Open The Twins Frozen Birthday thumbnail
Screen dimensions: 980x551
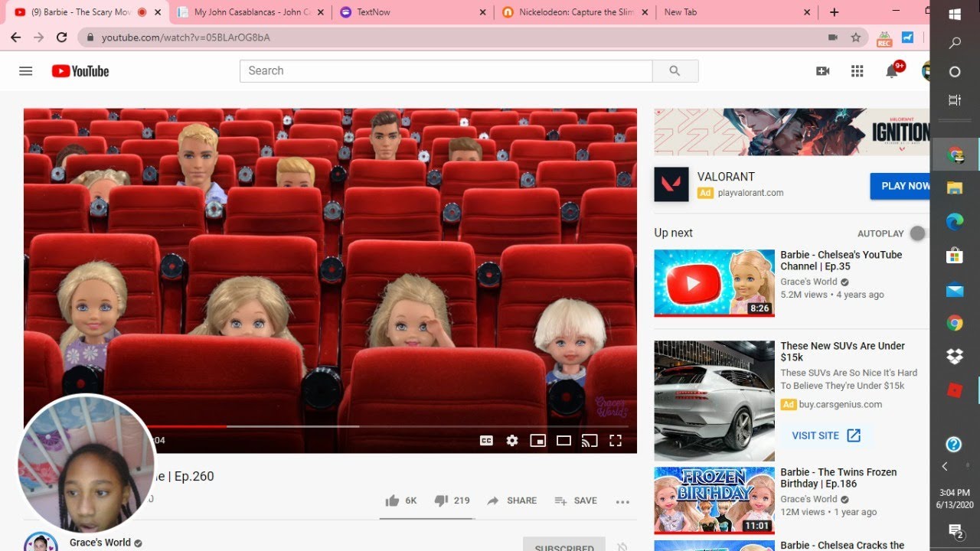click(x=714, y=500)
